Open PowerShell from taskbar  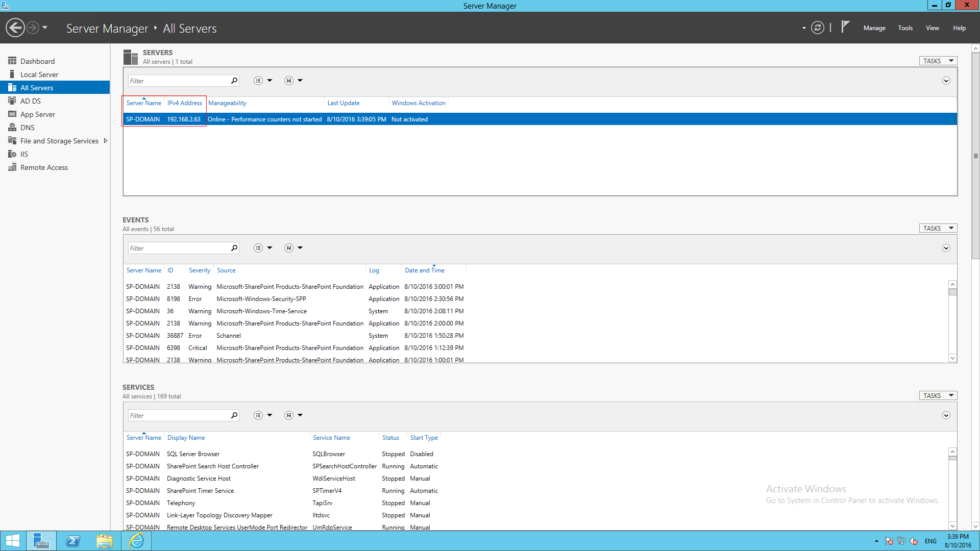click(x=73, y=541)
